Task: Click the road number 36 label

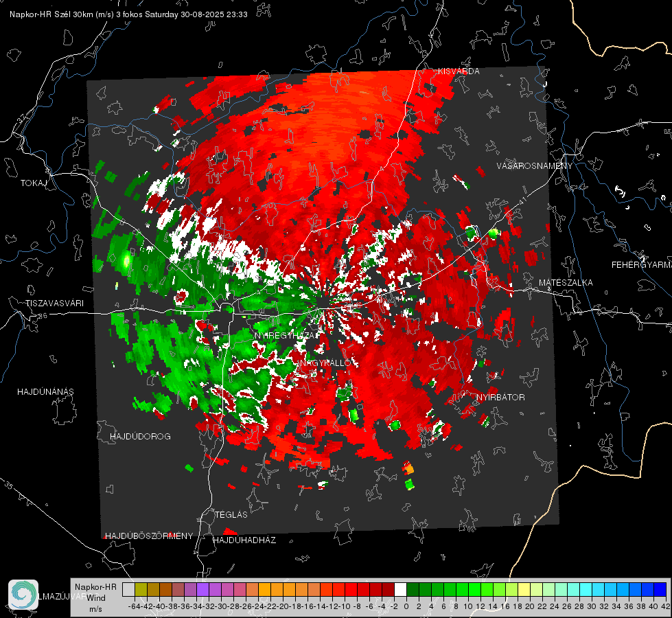Action: click(x=43, y=316)
